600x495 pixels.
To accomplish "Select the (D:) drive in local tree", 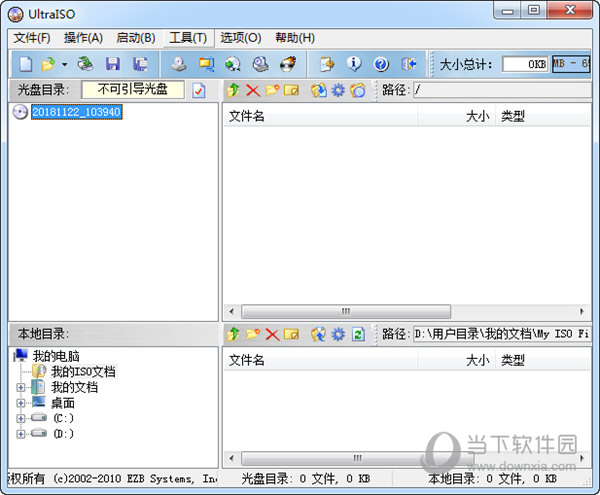I will pyautogui.click(x=63, y=434).
